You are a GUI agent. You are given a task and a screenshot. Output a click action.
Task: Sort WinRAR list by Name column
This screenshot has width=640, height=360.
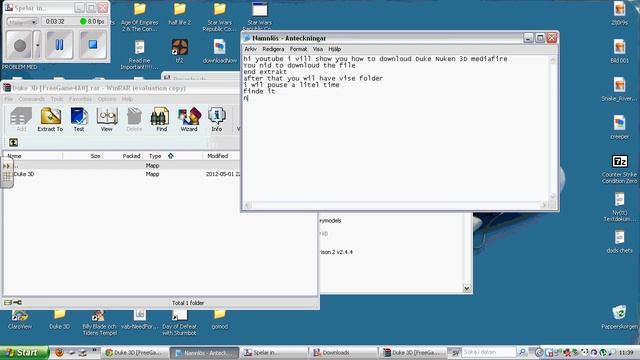coord(33,156)
